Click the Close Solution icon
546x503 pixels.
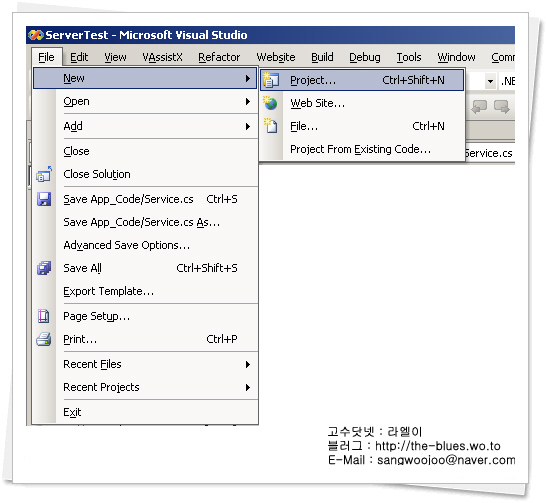coord(44,174)
